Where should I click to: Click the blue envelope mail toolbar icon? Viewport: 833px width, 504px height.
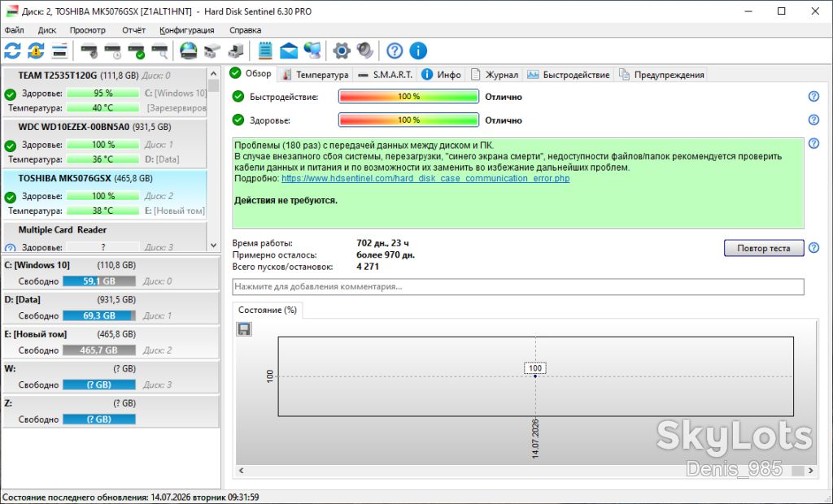point(289,51)
